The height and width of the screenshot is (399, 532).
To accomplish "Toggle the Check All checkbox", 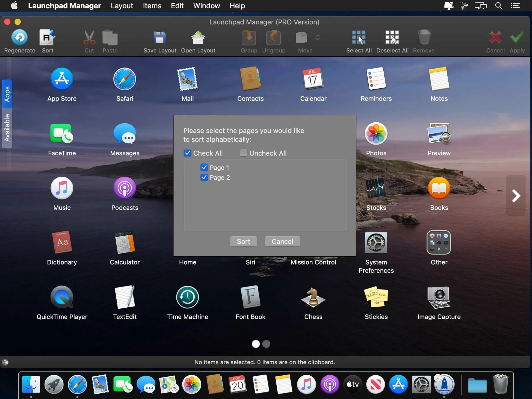I will [188, 153].
